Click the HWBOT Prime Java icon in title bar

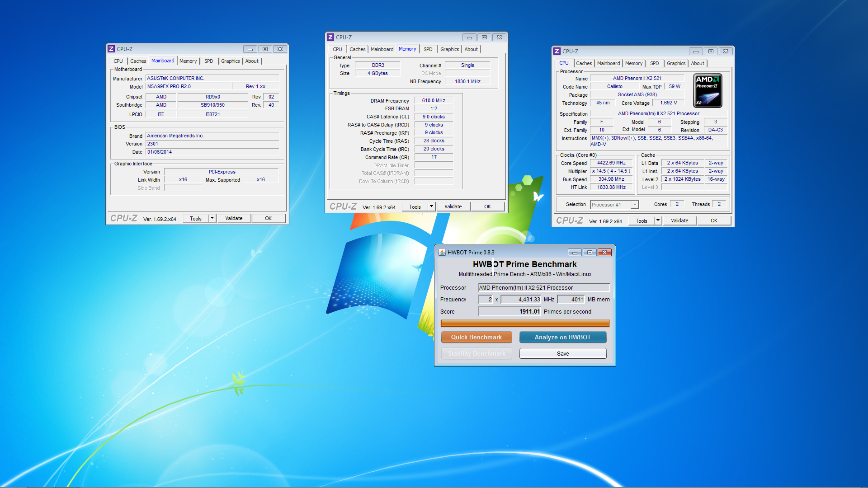(x=442, y=252)
